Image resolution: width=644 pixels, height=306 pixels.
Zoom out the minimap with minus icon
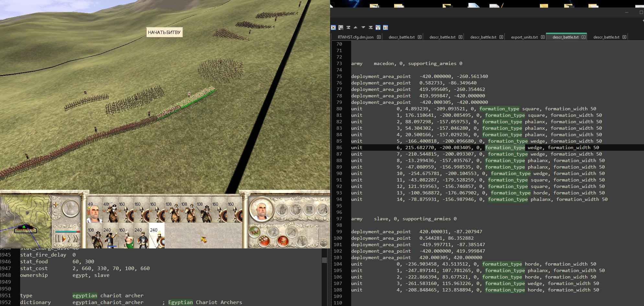(x=56, y=212)
